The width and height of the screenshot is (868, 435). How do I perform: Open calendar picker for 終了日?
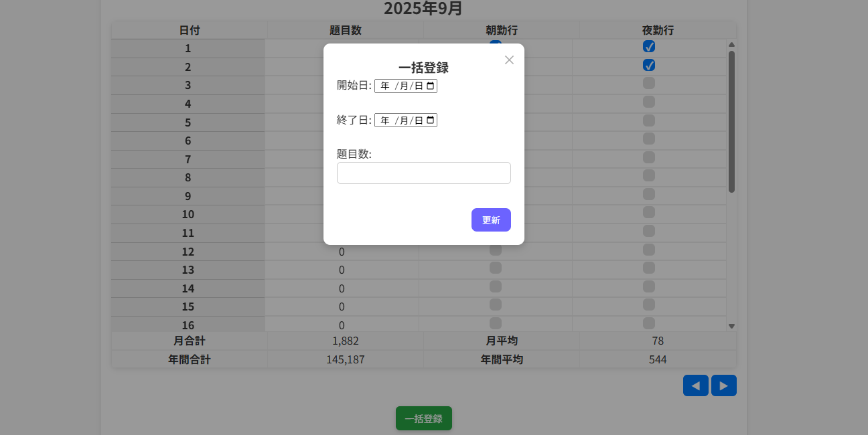pos(430,120)
